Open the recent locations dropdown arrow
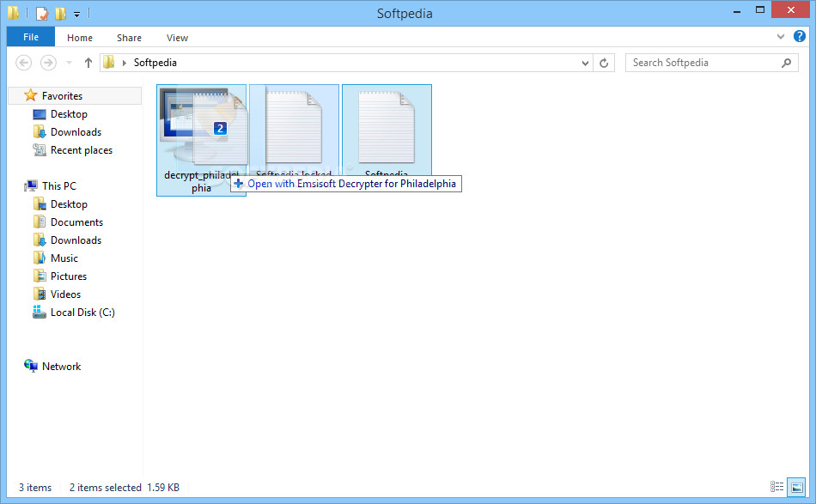This screenshot has height=504, width=816. [69, 63]
